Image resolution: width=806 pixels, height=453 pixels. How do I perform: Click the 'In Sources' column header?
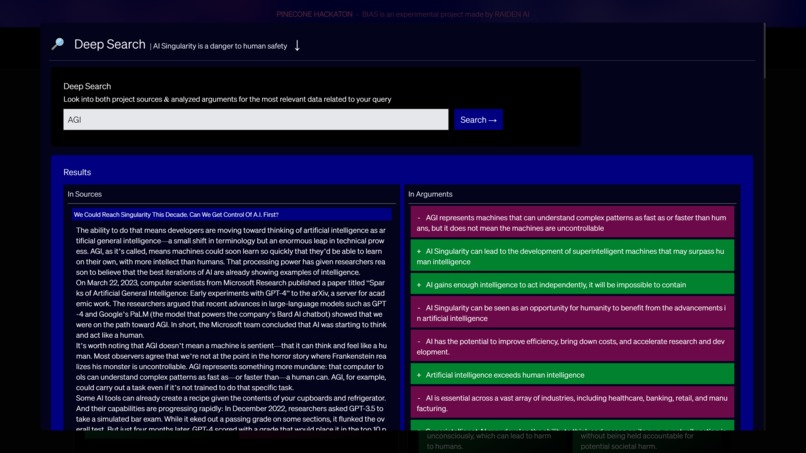(x=84, y=194)
